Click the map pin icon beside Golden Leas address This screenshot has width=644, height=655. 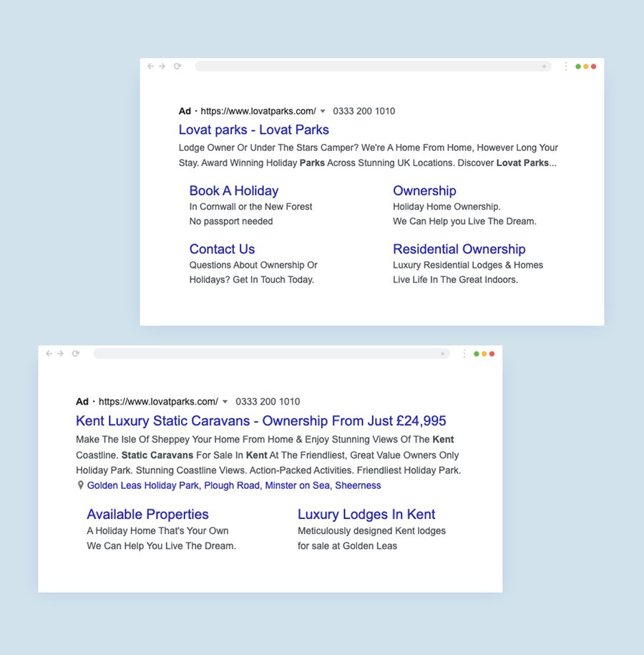tap(80, 485)
